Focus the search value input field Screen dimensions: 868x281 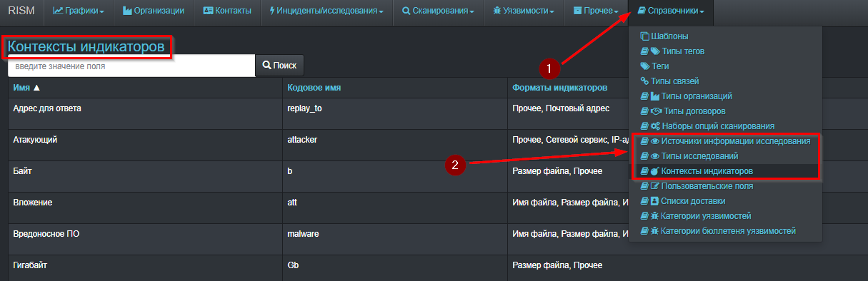tap(131, 65)
